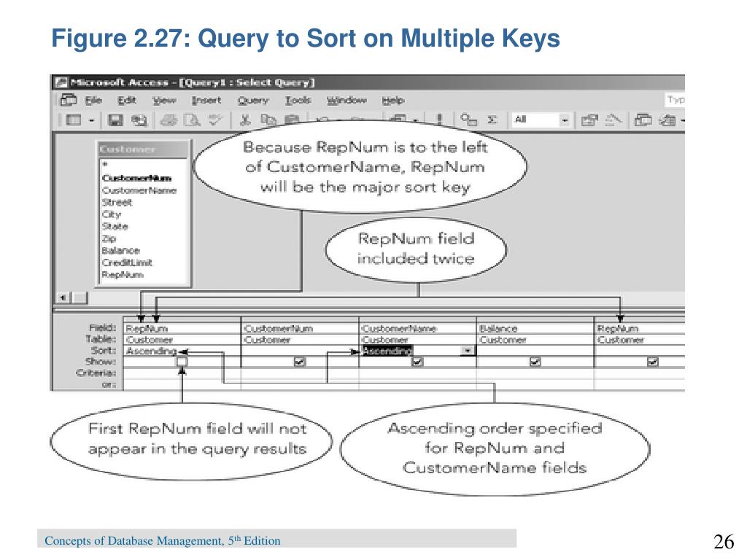Select CreditLimit in Customer field list
747x560 pixels.
(x=127, y=262)
